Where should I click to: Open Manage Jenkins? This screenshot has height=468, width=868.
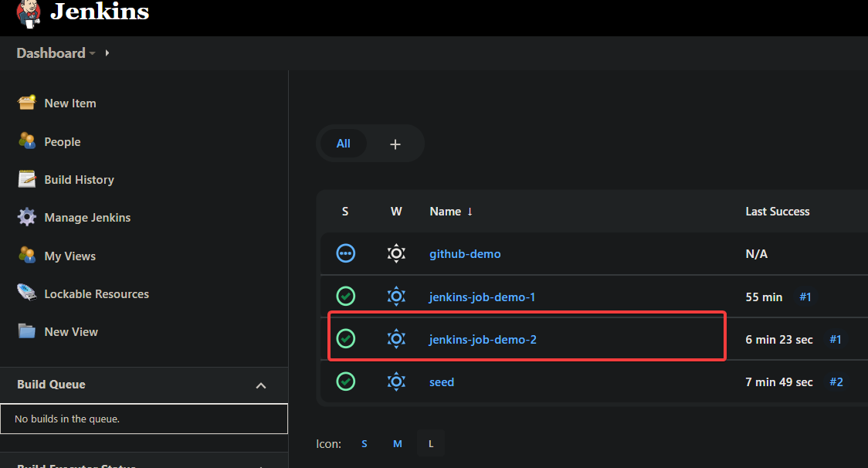(87, 218)
